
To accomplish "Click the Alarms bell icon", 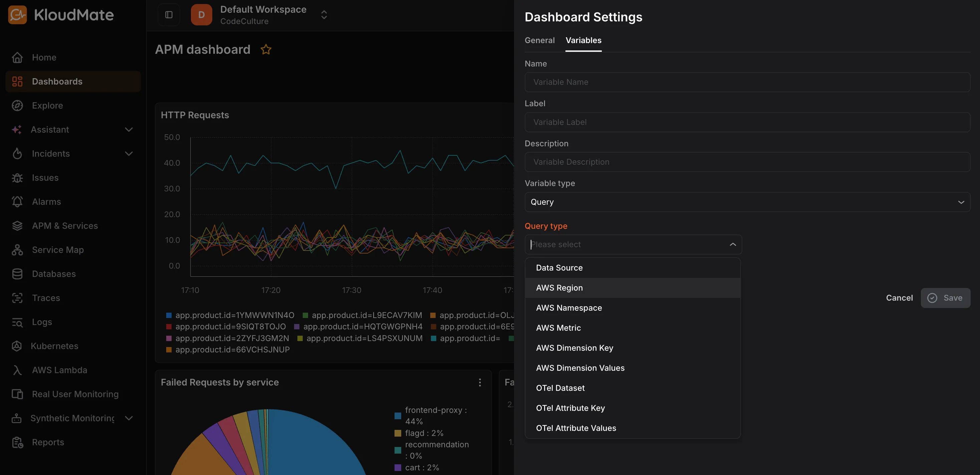I will 17,202.
